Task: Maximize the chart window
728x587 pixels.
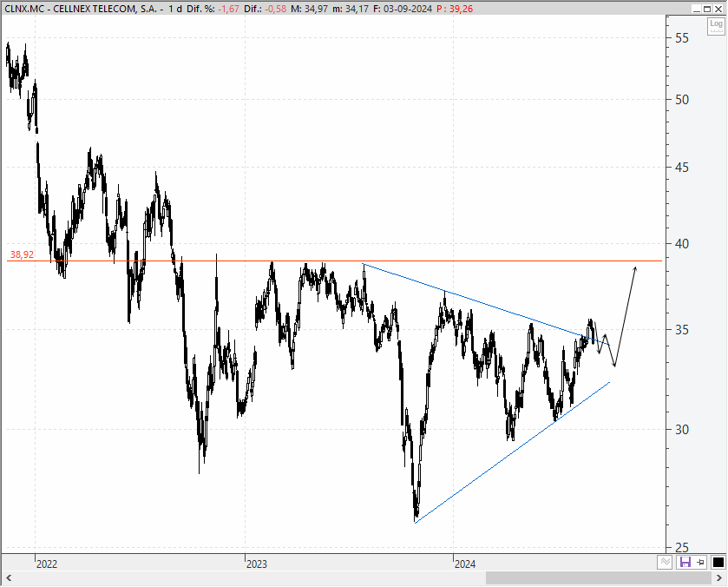Action: pyautogui.click(x=707, y=9)
